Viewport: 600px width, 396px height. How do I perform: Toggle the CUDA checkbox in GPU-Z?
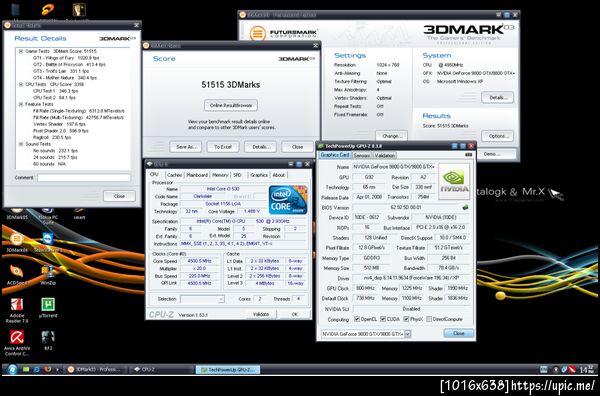(383, 319)
